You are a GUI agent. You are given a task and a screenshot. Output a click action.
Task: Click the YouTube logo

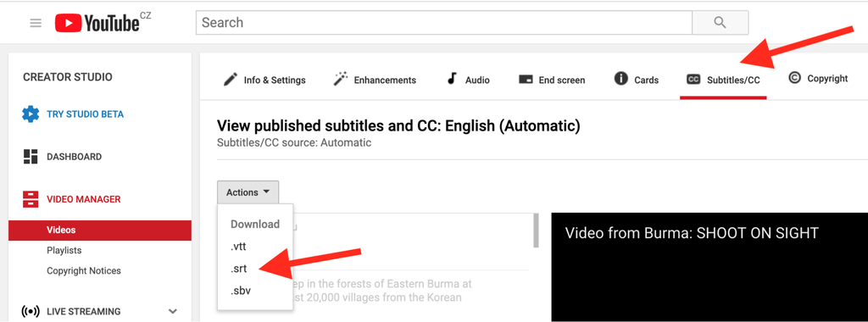coord(97,23)
